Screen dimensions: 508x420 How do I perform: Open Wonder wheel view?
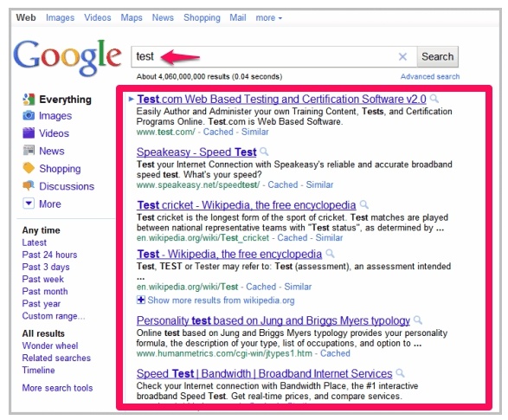tap(50, 346)
